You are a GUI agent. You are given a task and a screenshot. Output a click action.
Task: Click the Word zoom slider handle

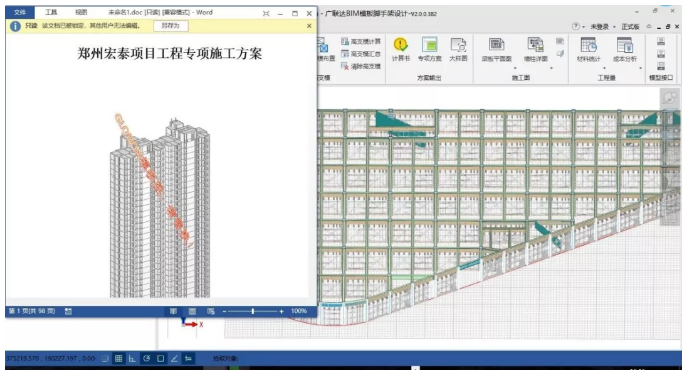(253, 311)
